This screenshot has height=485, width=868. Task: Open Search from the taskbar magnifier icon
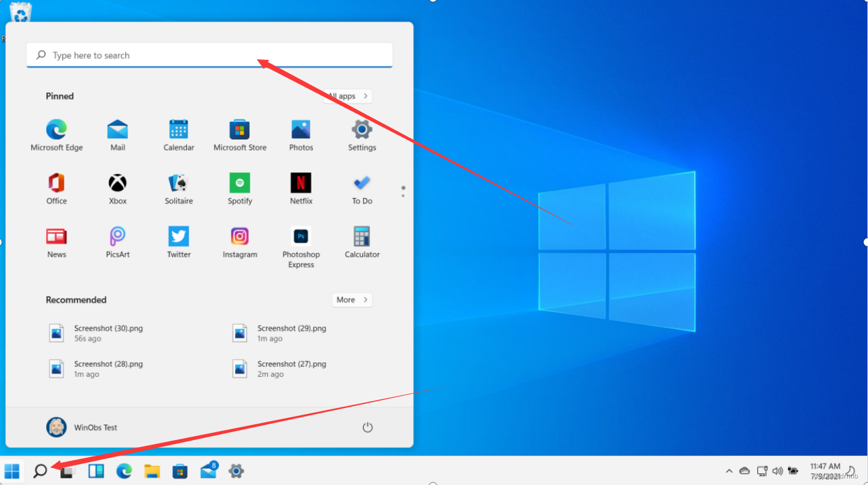click(x=40, y=471)
